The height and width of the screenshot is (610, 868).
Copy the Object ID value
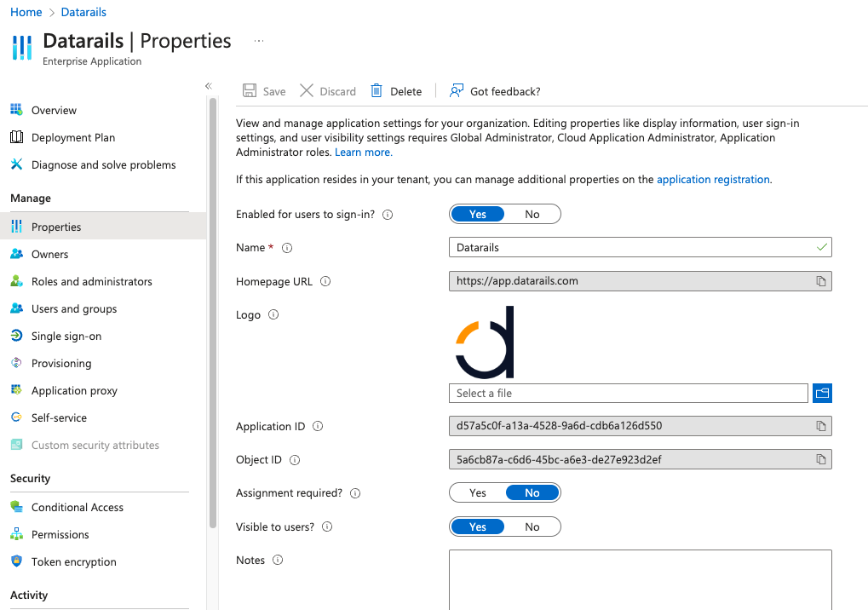pyautogui.click(x=821, y=460)
